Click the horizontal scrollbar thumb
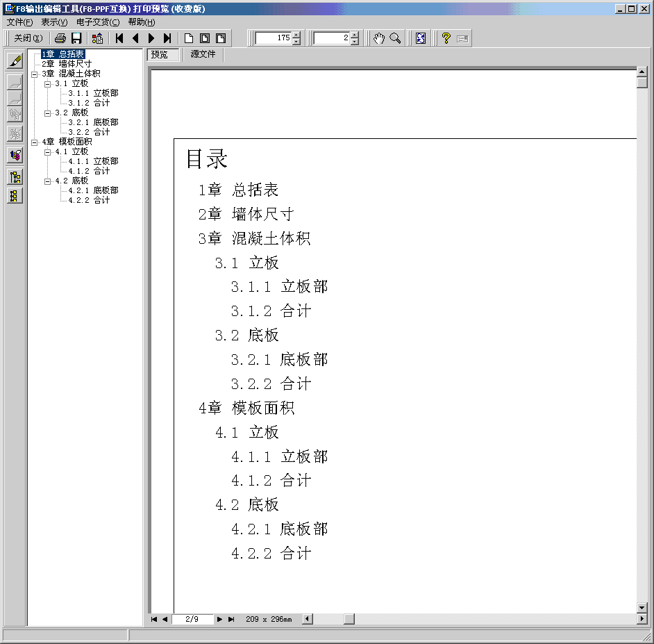The height and width of the screenshot is (644, 654). (x=349, y=618)
